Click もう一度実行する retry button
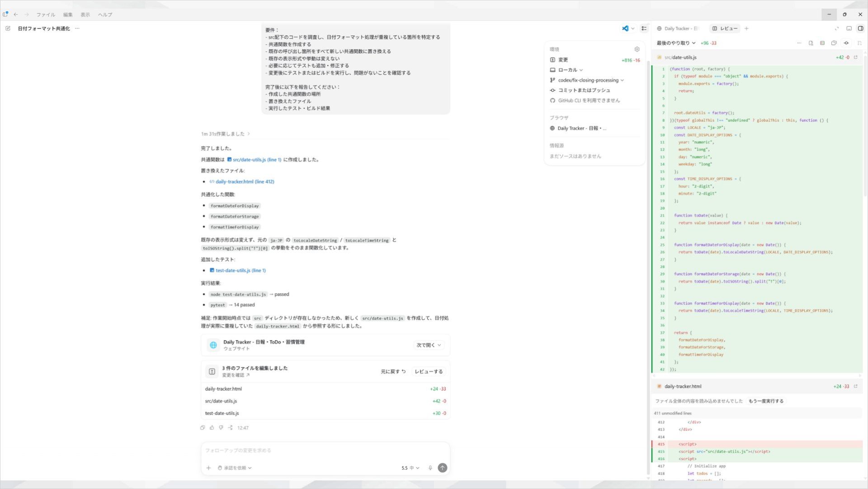868x489 pixels. [766, 401]
